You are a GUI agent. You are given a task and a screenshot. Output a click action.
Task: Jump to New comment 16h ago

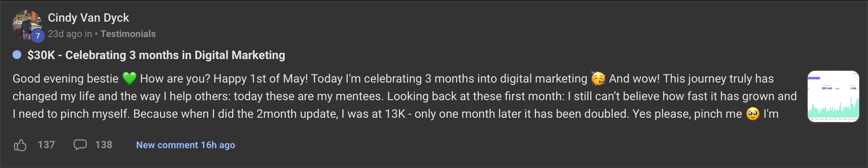185,145
